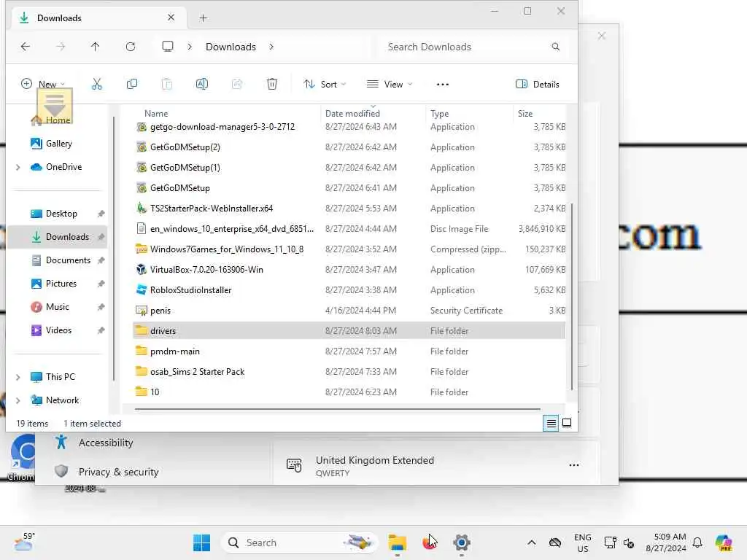Screen dimensions: 747x560
Task: Go back with the Back arrow
Action: pos(26,47)
